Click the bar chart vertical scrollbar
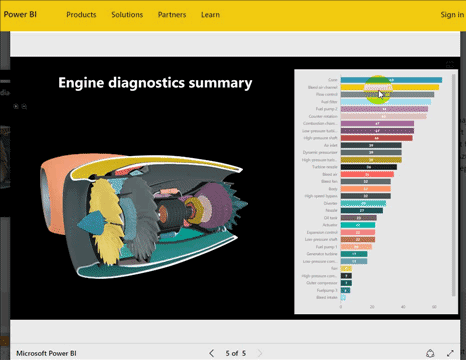The height and width of the screenshot is (360, 466). [453, 185]
